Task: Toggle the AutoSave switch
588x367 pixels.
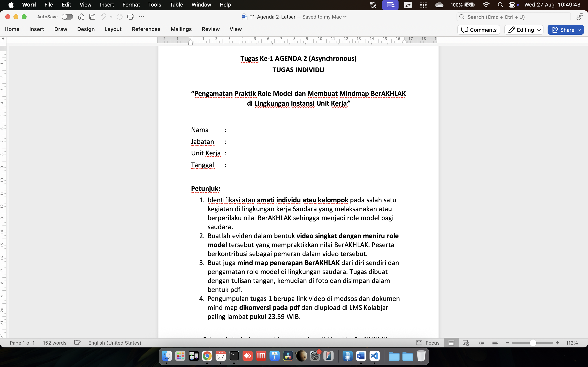Action: 67,17
